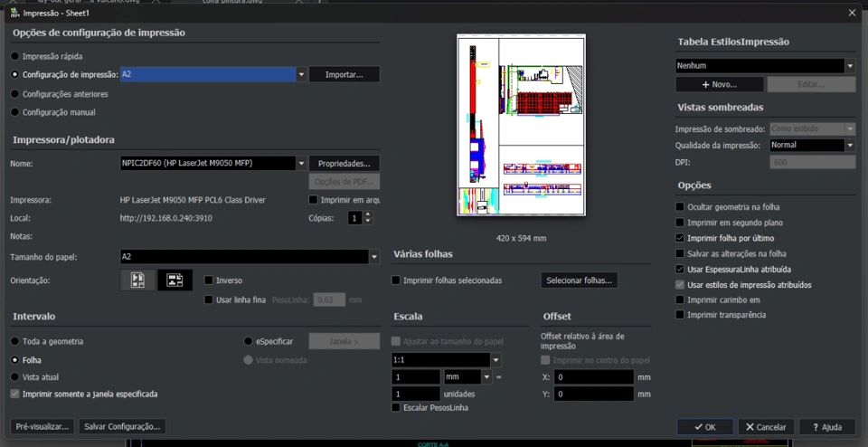Toggle Inverso orientation checkbox
Image resolution: width=868 pixels, height=447 pixels.
(209, 281)
